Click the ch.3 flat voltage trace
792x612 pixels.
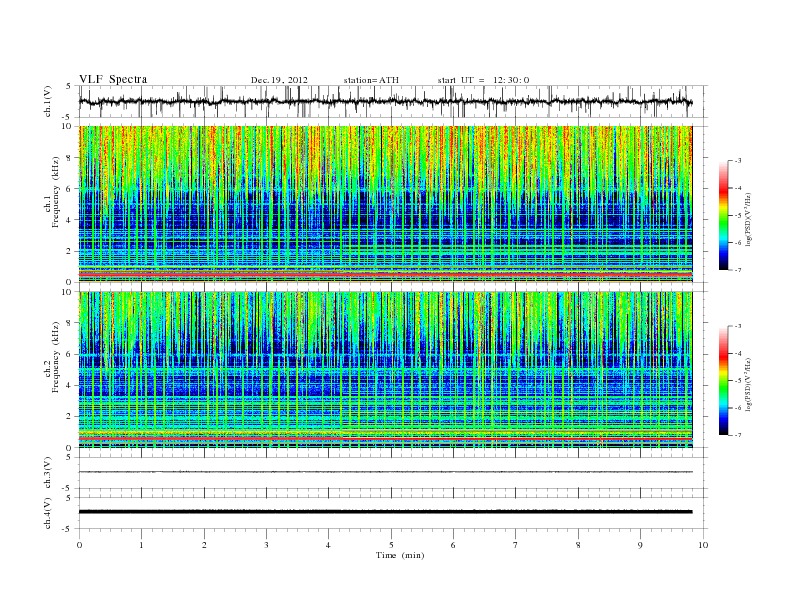pos(385,472)
